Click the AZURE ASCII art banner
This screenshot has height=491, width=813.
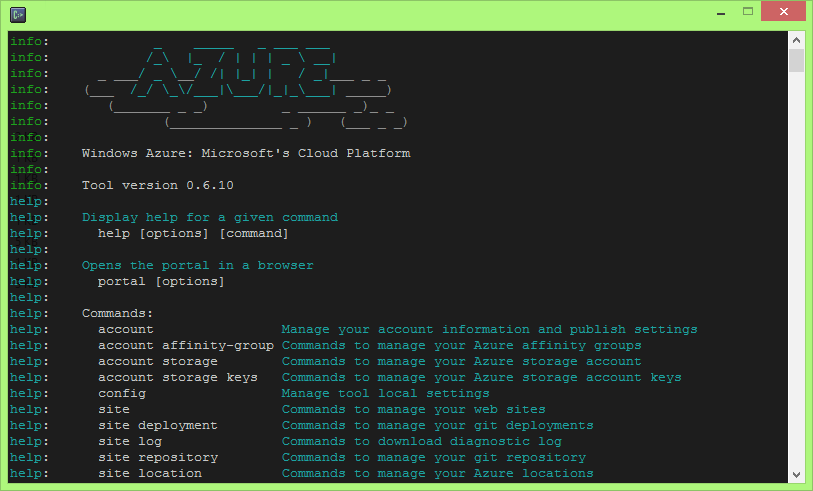click(246, 85)
